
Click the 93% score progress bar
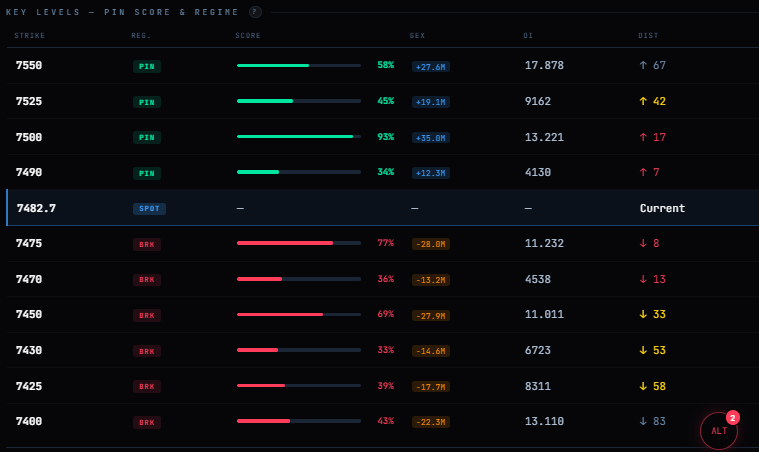(299, 136)
